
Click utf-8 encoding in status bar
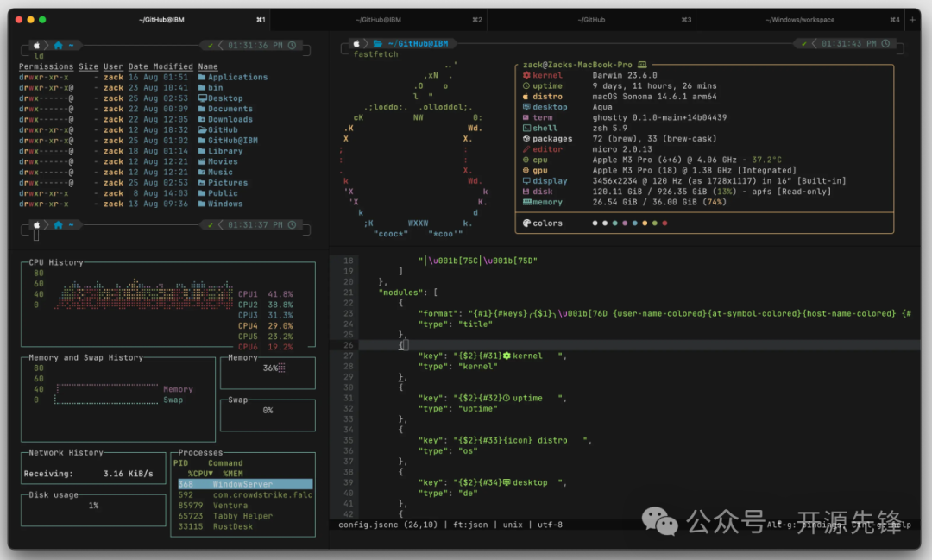(x=550, y=525)
